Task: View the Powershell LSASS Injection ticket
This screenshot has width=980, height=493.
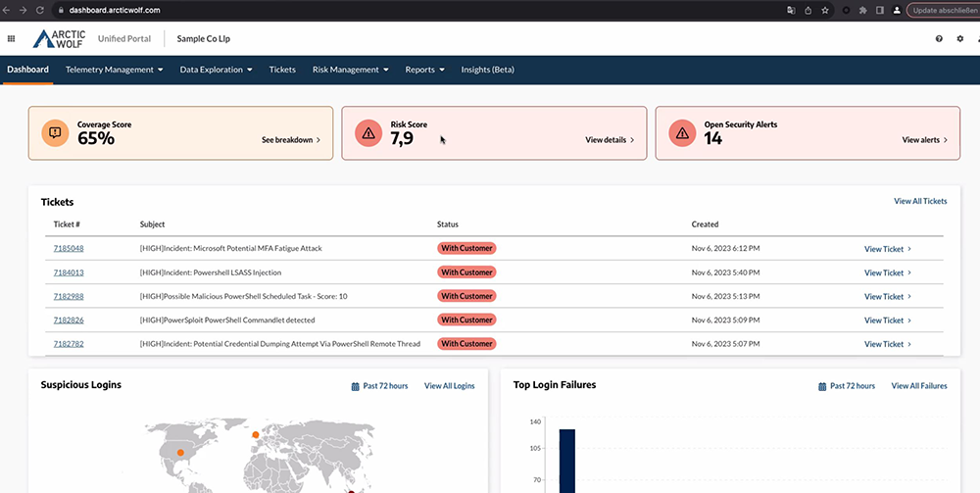Action: (x=887, y=272)
